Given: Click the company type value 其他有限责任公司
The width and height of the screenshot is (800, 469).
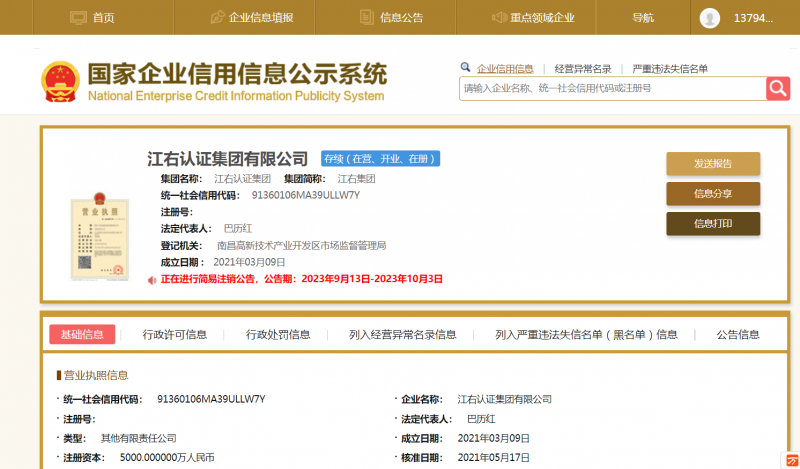Looking at the screenshot, I should click(139, 438).
